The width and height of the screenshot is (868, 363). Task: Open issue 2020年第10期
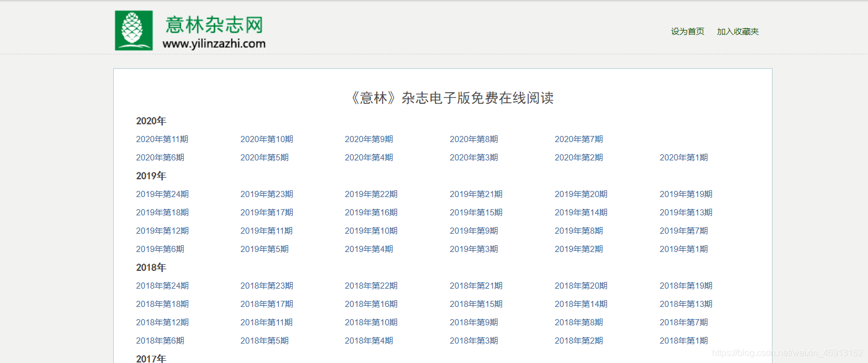tap(267, 139)
